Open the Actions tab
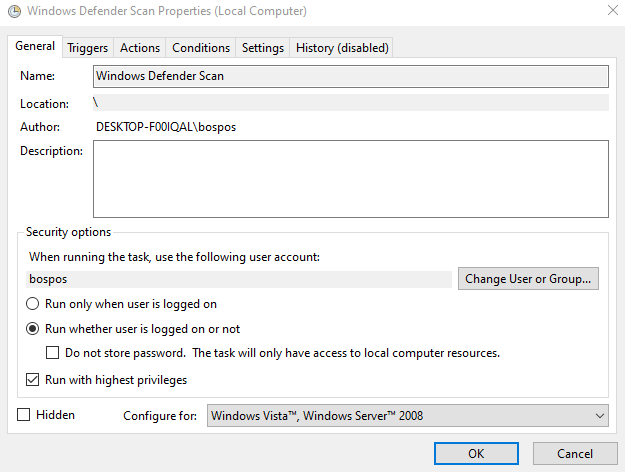 pyautogui.click(x=140, y=48)
